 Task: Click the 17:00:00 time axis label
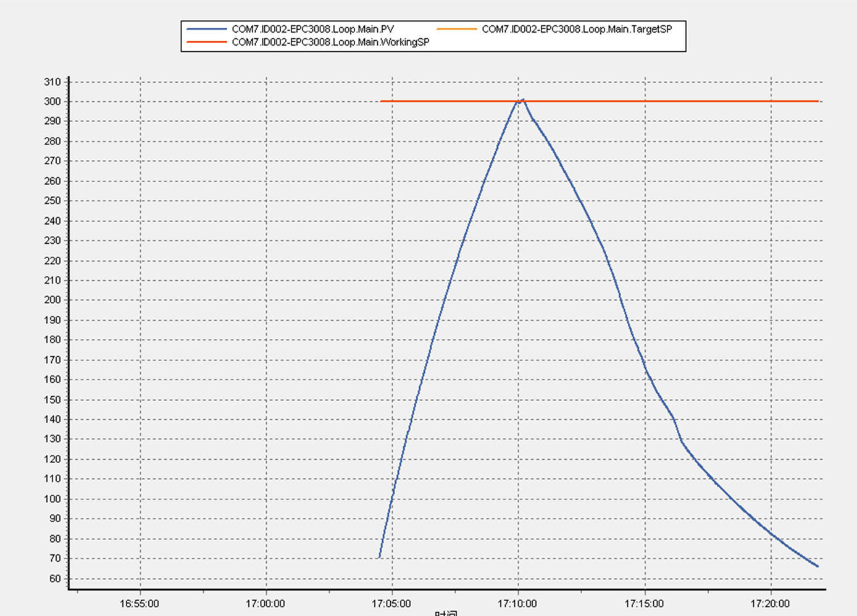[265, 604]
